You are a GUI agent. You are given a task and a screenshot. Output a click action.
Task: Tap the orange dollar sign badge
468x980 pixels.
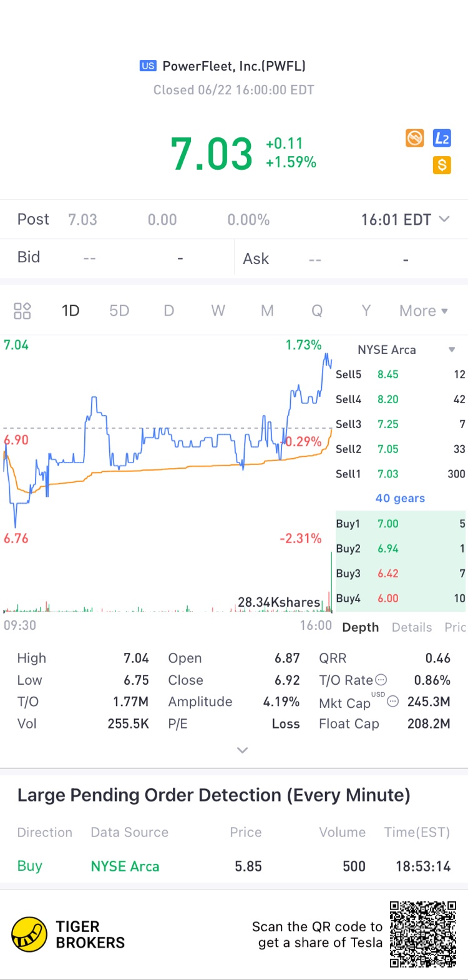[x=442, y=165]
